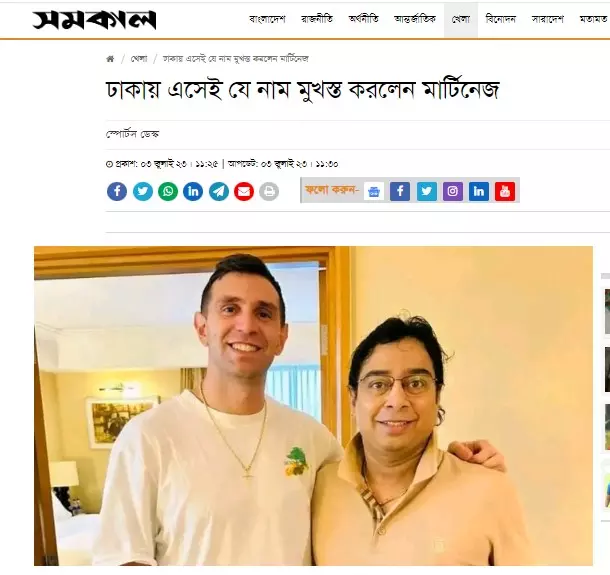Select the খেলা navigation tab

(x=461, y=19)
